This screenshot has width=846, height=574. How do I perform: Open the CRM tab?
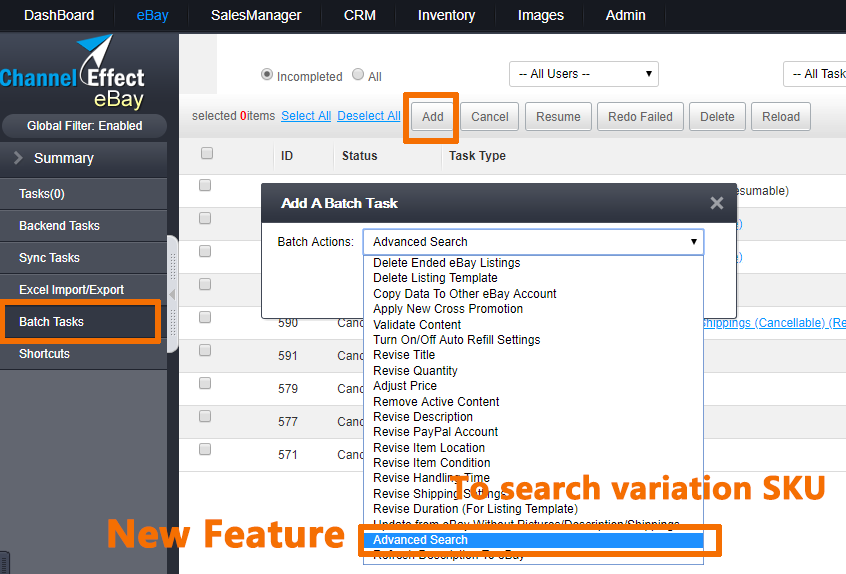[x=360, y=15]
